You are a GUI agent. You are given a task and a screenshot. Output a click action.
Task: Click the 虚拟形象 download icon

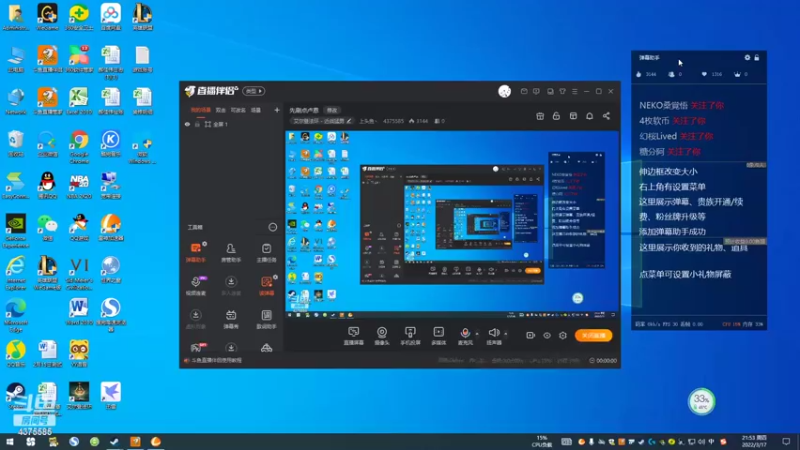tap(195, 315)
